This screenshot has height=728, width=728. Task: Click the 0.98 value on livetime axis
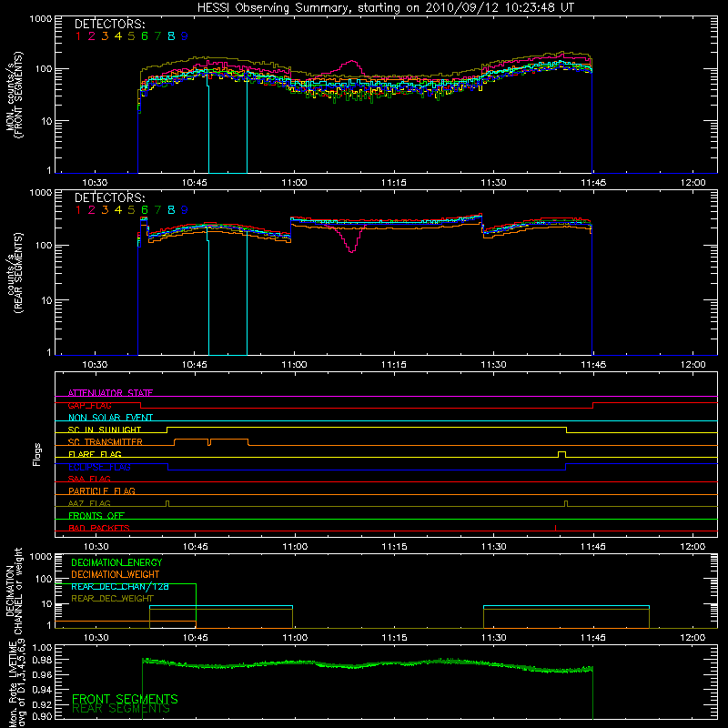tap(42, 660)
